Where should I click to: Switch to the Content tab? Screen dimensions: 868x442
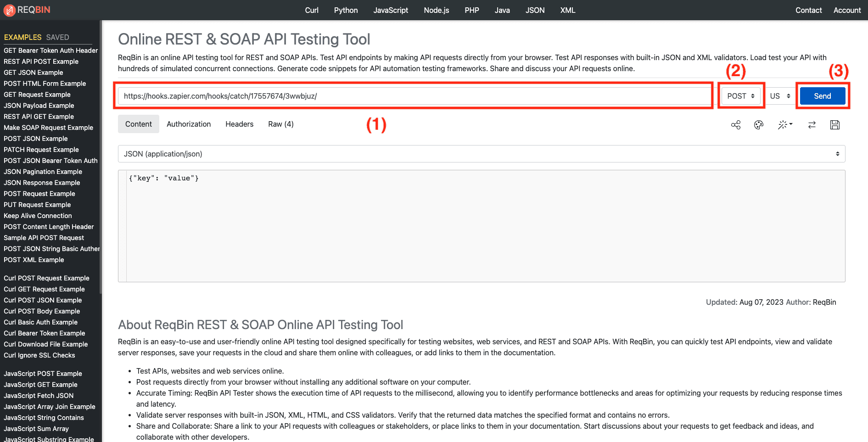tap(139, 124)
